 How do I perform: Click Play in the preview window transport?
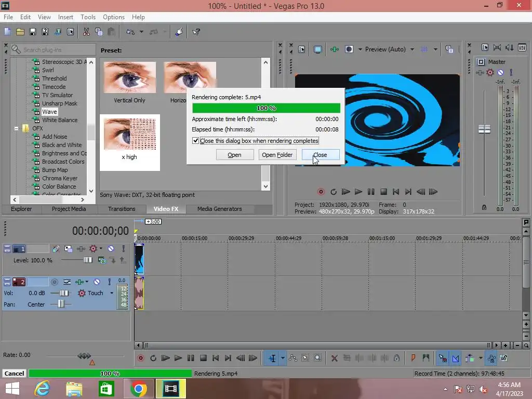(x=358, y=192)
